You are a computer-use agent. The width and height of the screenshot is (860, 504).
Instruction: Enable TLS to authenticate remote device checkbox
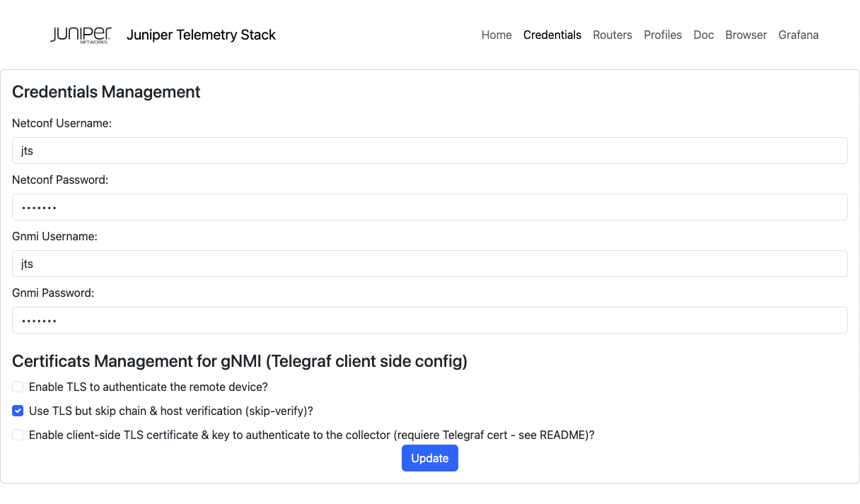click(x=18, y=387)
